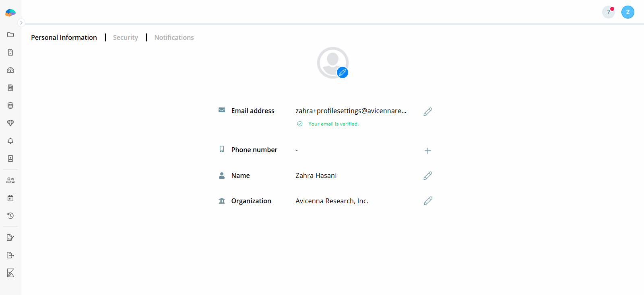Open the folder icon in sidebar
The height and width of the screenshot is (295, 644).
pyautogui.click(x=10, y=35)
